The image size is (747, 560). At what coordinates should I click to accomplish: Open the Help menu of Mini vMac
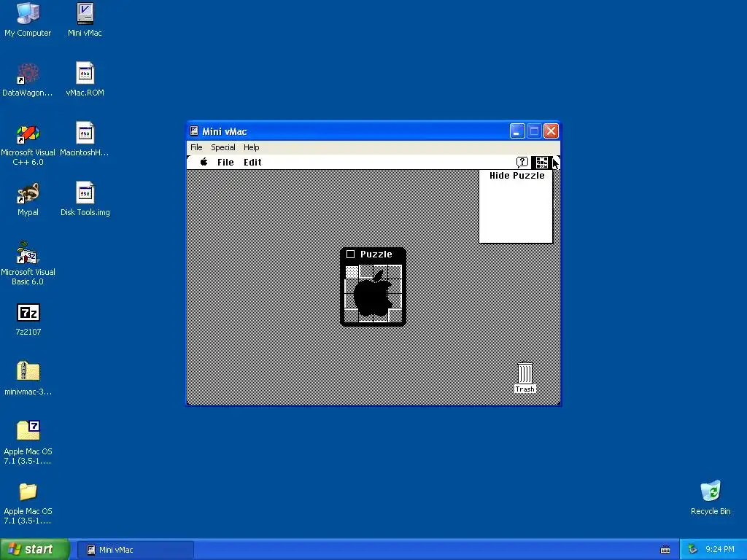(252, 147)
